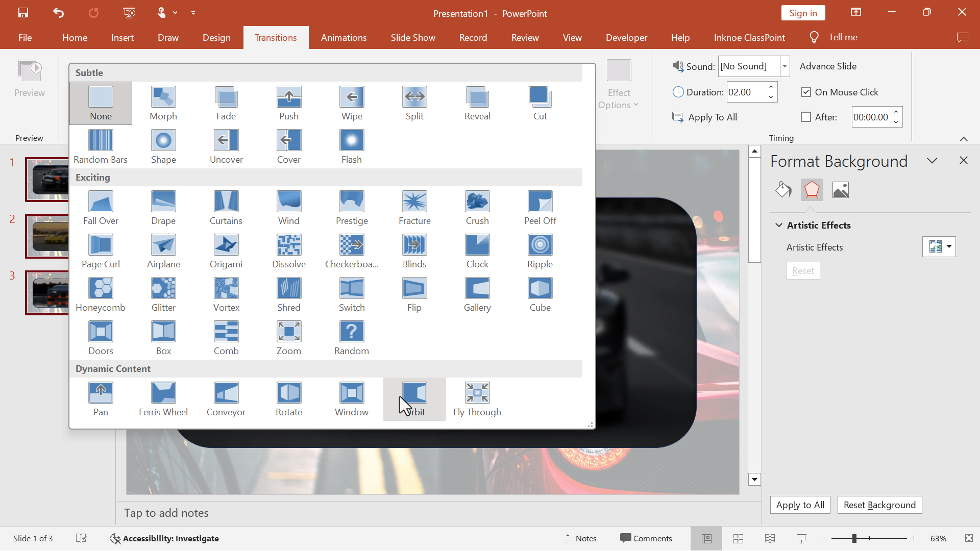Click the Reset Background button
The width and height of the screenshot is (980, 551).
coord(879,505)
